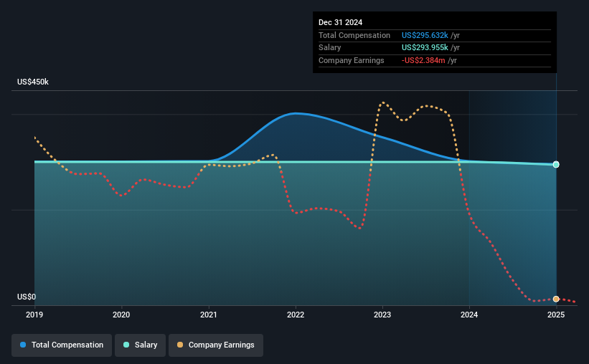
Task: Click the blue Total Compensation legend dot
Action: (x=23, y=345)
